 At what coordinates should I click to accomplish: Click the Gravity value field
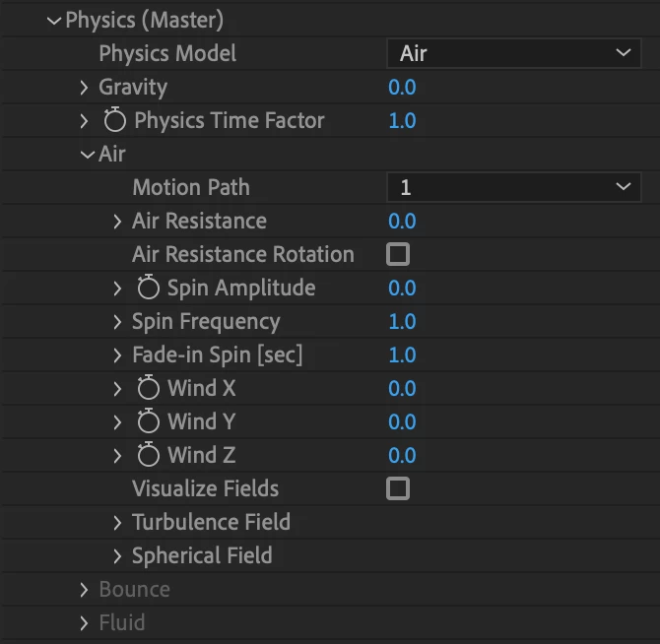(x=402, y=88)
